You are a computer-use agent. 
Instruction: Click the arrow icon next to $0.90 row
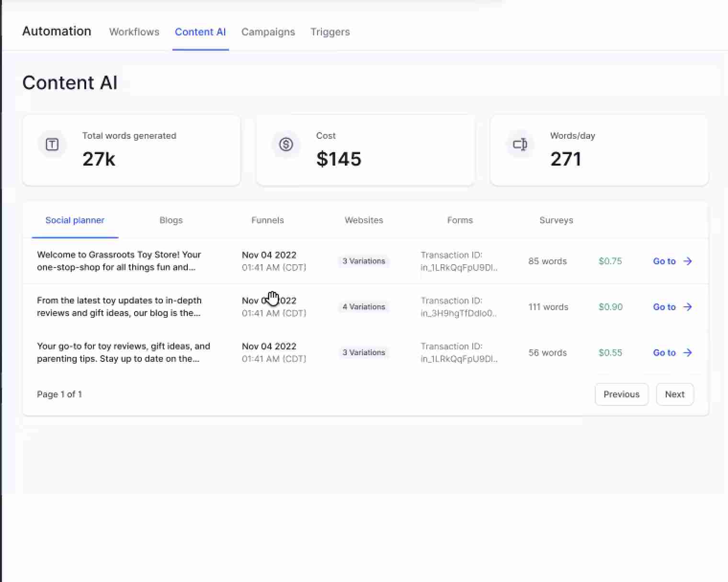(x=687, y=307)
